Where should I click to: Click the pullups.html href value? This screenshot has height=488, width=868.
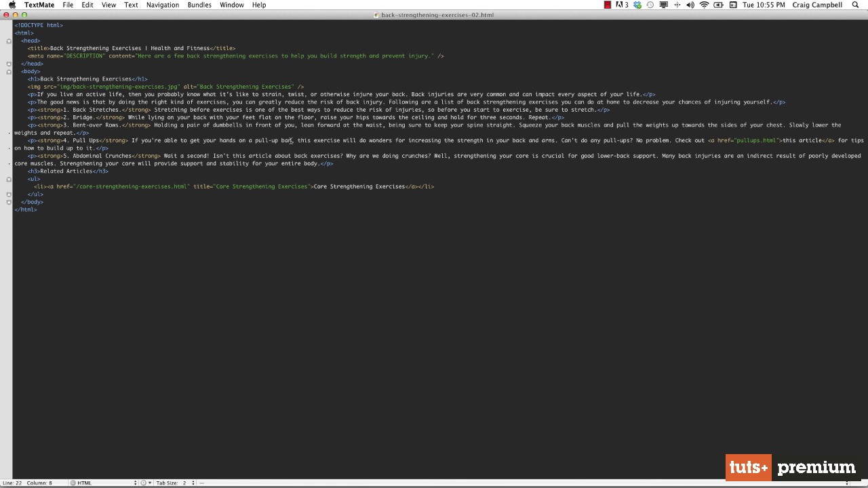pyautogui.click(x=756, y=140)
